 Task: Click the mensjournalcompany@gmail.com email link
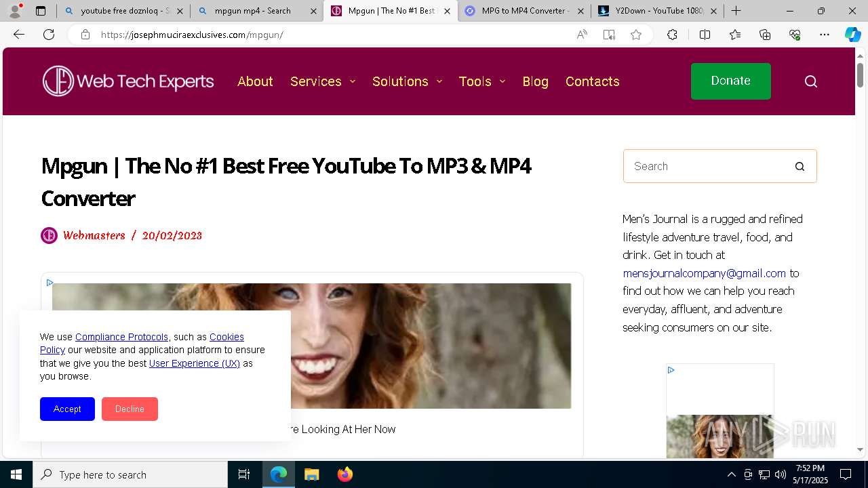click(704, 273)
